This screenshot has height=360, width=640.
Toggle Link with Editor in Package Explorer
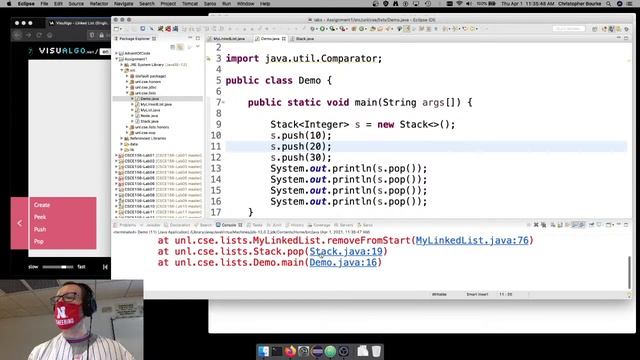click(180, 47)
